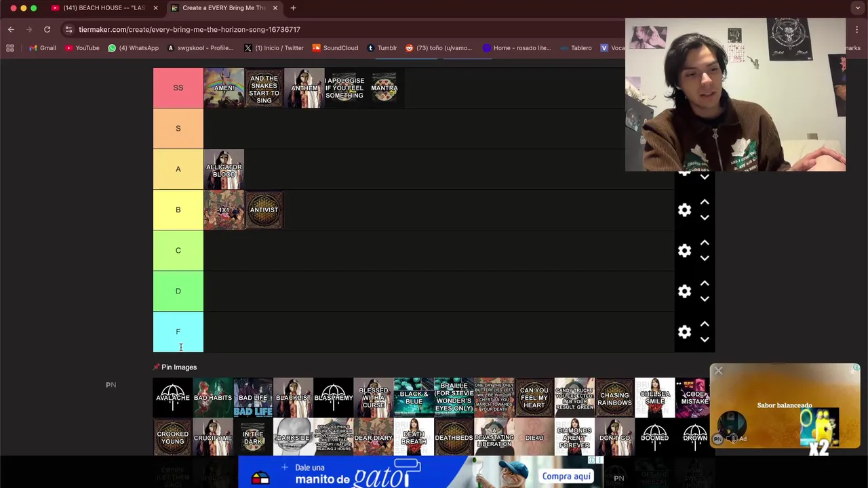Select I Apologise If You Feel Something tile
The height and width of the screenshot is (488, 868).
[344, 88]
